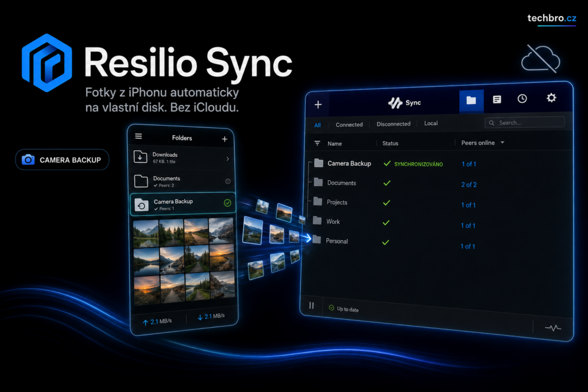Image resolution: width=588 pixels, height=392 pixels.
Task: Click SYNCHRONIZOVÁNO status text
Action: (x=419, y=164)
